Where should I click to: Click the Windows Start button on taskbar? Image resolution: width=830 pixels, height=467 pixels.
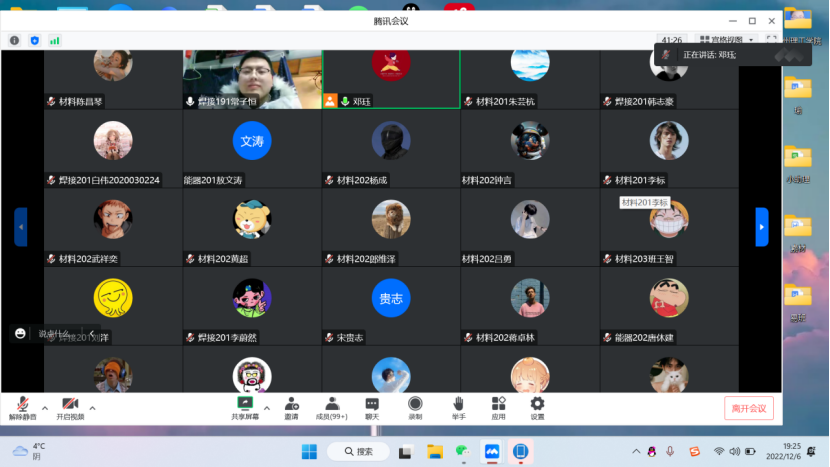coord(309,451)
